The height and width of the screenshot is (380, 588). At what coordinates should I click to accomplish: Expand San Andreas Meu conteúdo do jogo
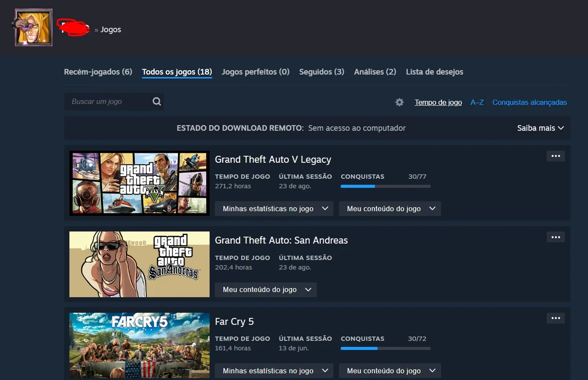[266, 290]
